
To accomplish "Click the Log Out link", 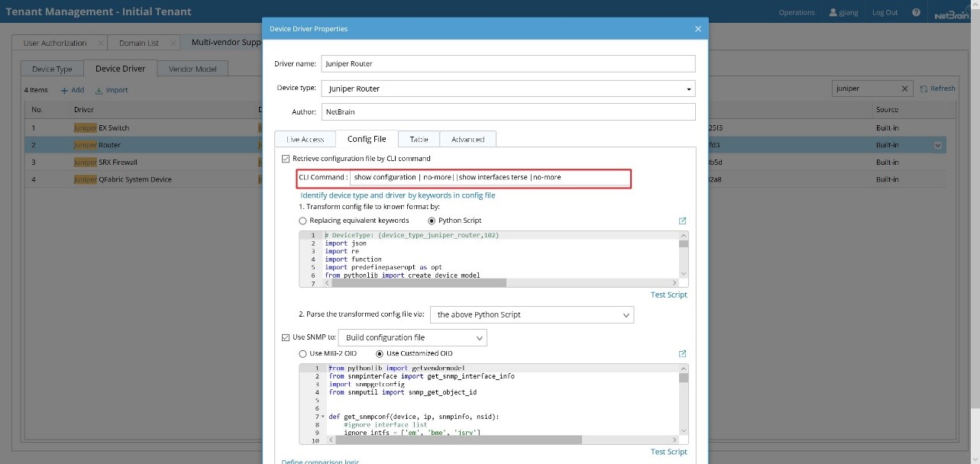I will click(x=885, y=12).
